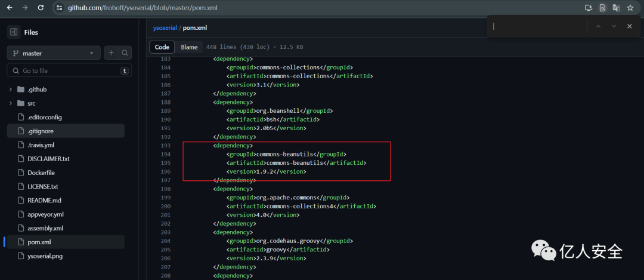
Task: Click inside the find-in-page text box
Action: (537, 26)
